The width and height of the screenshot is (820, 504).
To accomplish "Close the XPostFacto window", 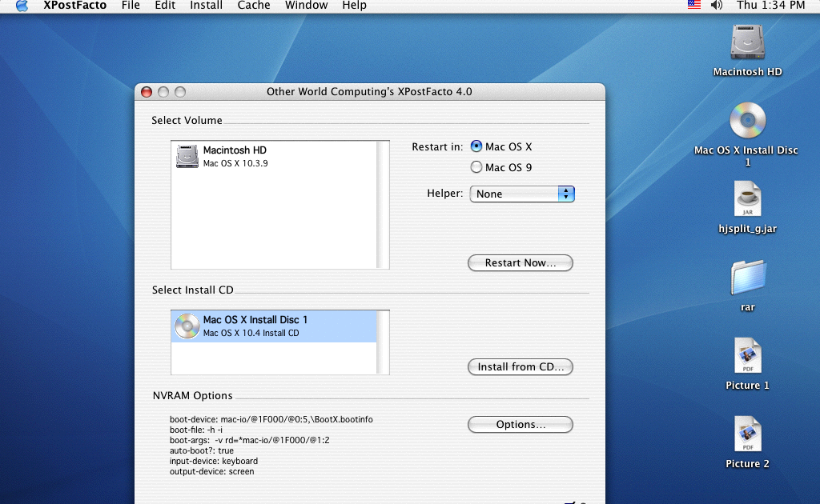I will pyautogui.click(x=147, y=92).
